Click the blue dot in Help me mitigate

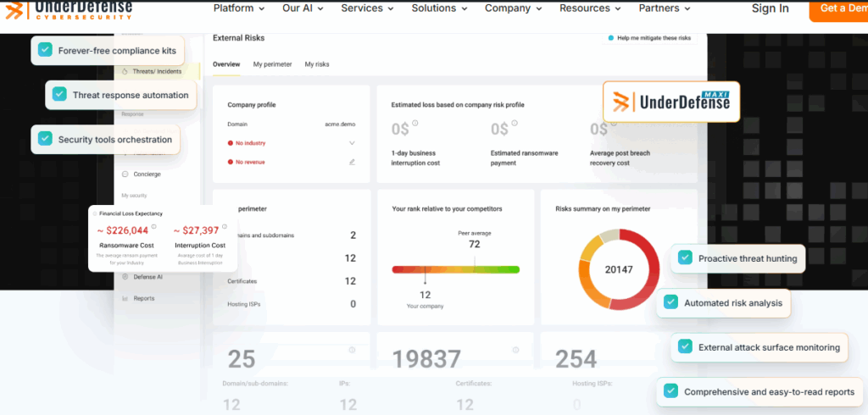[611, 38]
